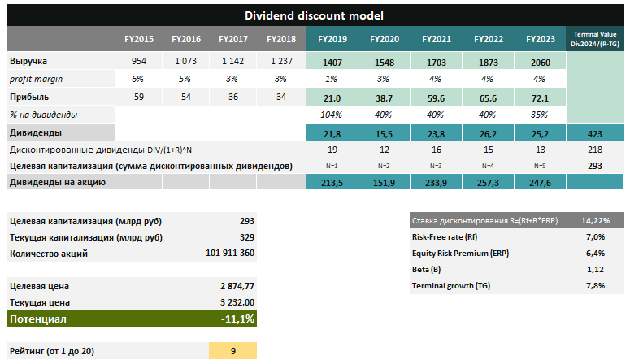Click the Выручка row label
Screen dimensions: 630x364
pos(29,62)
